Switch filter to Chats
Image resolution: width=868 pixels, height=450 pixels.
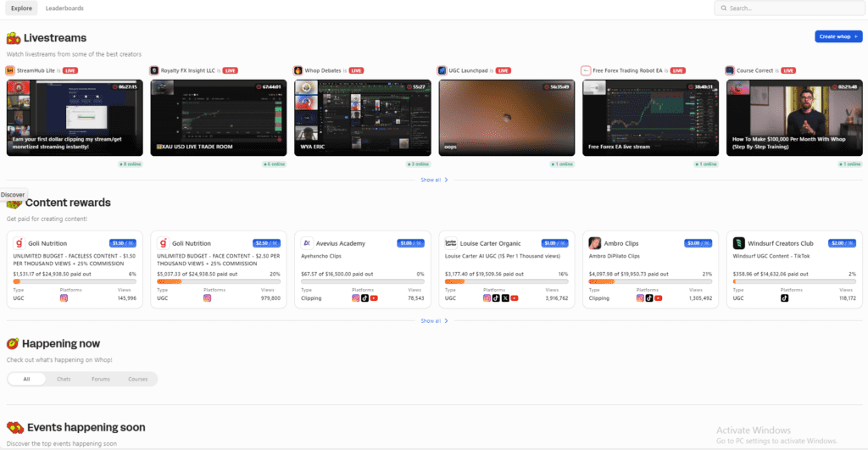63,379
